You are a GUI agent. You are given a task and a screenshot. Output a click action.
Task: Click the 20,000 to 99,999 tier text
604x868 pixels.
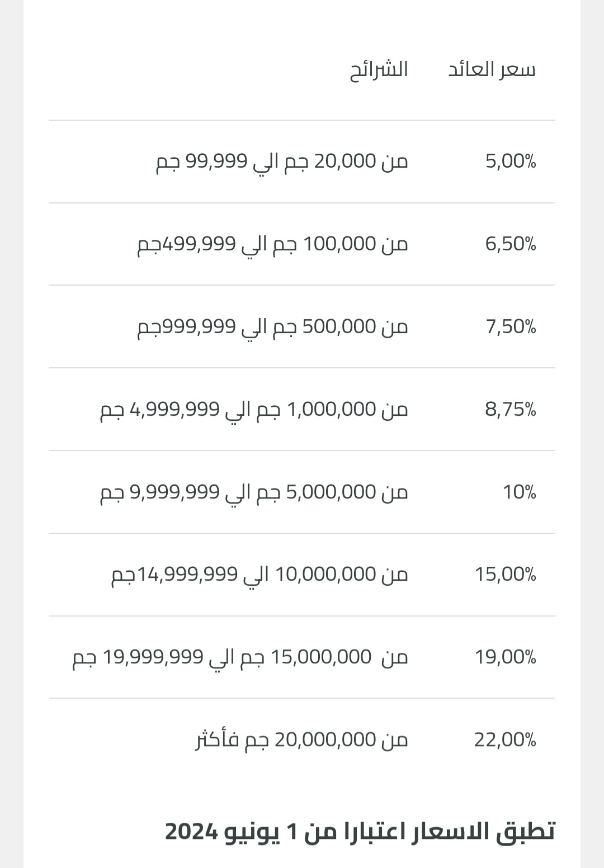282,162
